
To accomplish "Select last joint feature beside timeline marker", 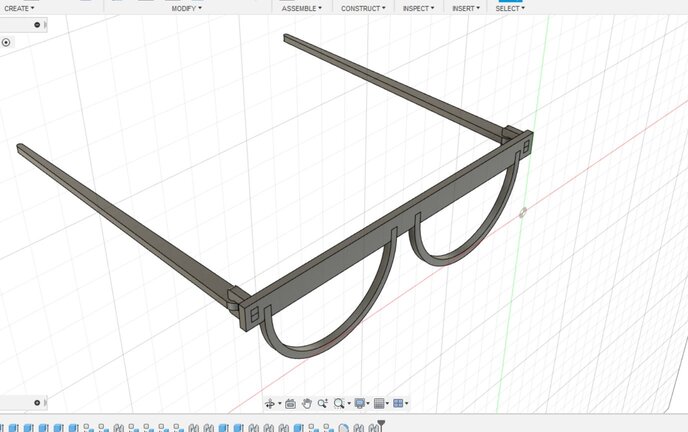I will point(373,427).
